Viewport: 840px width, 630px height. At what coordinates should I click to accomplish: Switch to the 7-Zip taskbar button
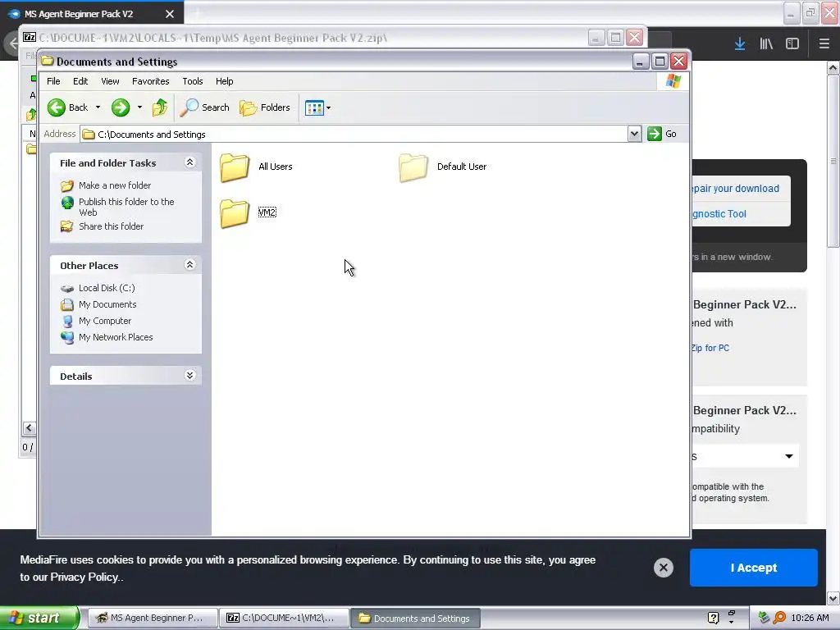coord(284,619)
